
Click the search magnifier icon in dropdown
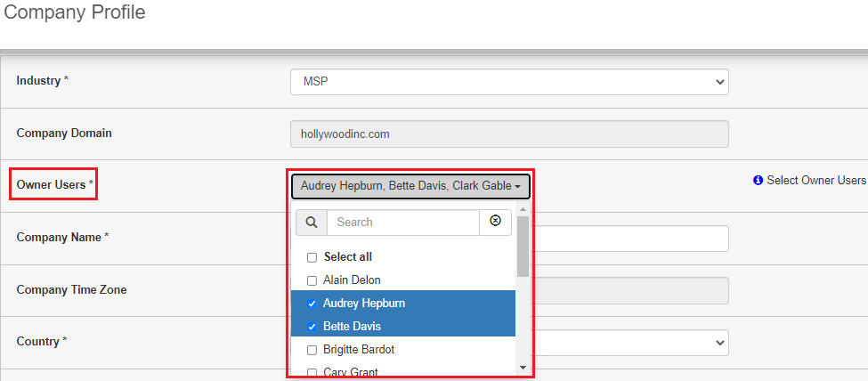tap(311, 222)
